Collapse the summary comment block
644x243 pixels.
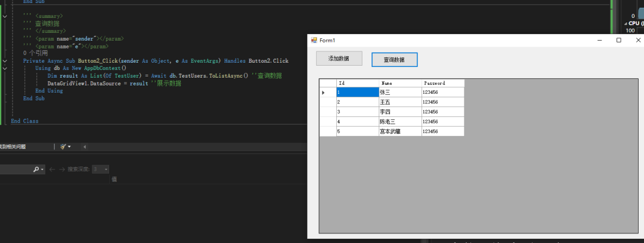pyautogui.click(x=5, y=17)
